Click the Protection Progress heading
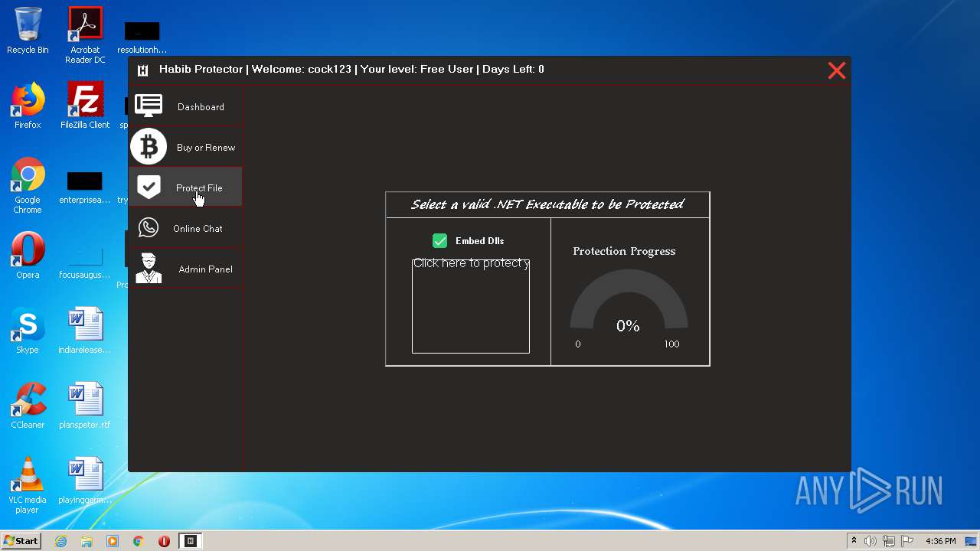This screenshot has width=980, height=551. (624, 251)
